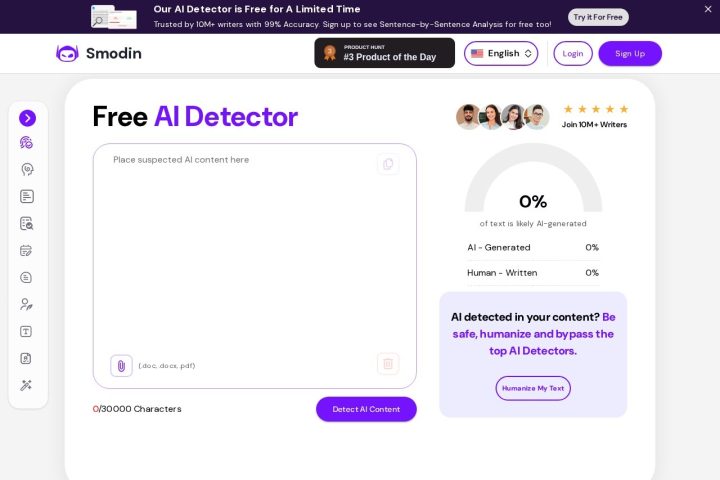Click '0/30000 Characters' counter
The height and width of the screenshot is (480, 720).
[x=137, y=409]
